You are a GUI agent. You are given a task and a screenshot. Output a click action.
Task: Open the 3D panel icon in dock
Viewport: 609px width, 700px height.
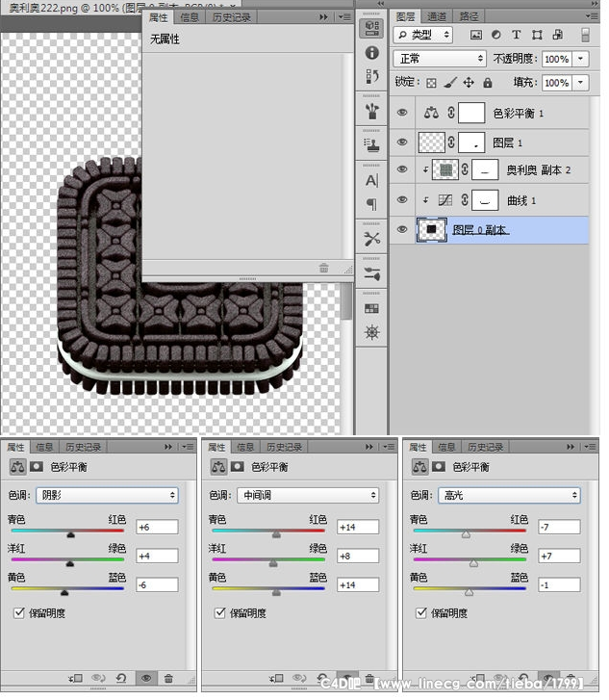click(371, 28)
